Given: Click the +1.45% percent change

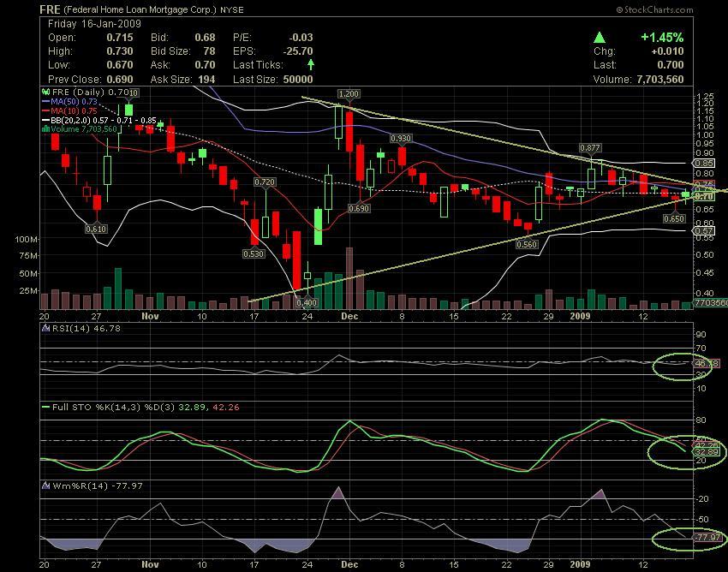Looking at the screenshot, I should pos(662,38).
